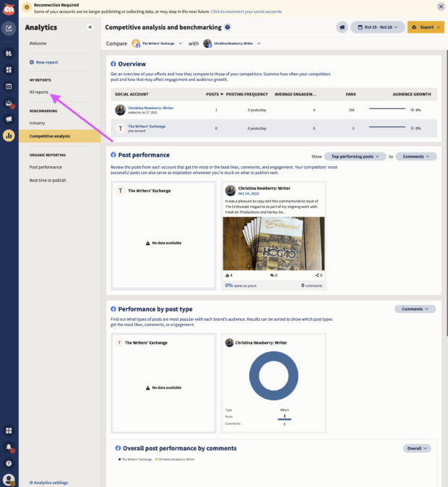Open the Oct 19 - Oct 25 date picker
This screenshot has width=448, height=487.
[x=377, y=27]
